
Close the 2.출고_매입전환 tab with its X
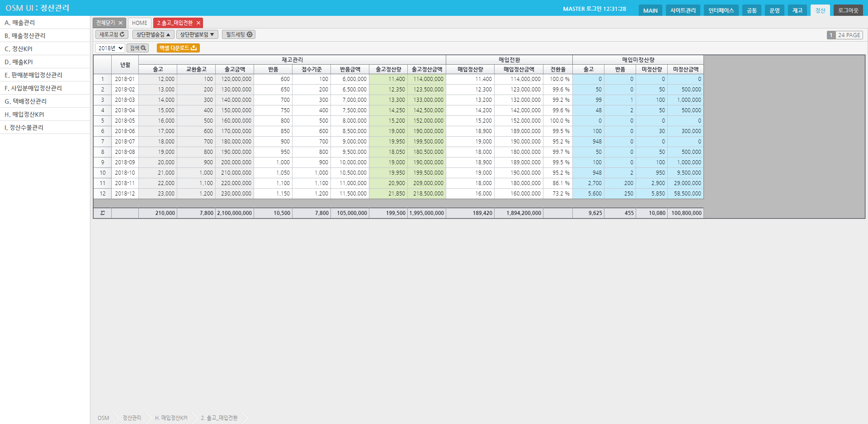[x=198, y=23]
